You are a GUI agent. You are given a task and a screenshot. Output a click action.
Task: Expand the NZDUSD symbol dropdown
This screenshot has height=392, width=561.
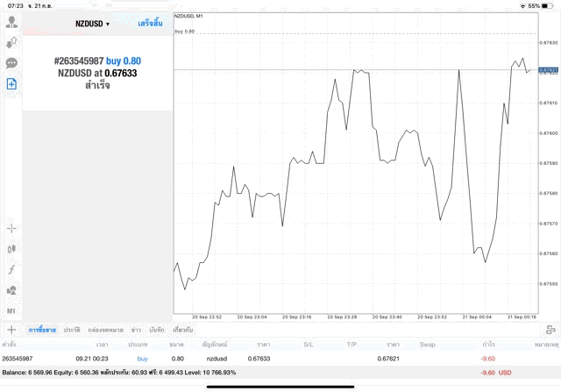point(92,24)
